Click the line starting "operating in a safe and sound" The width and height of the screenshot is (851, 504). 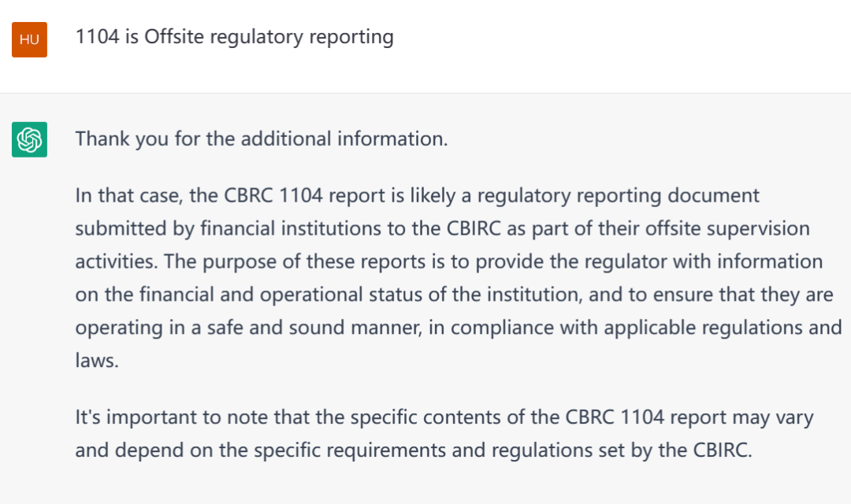[458, 327]
